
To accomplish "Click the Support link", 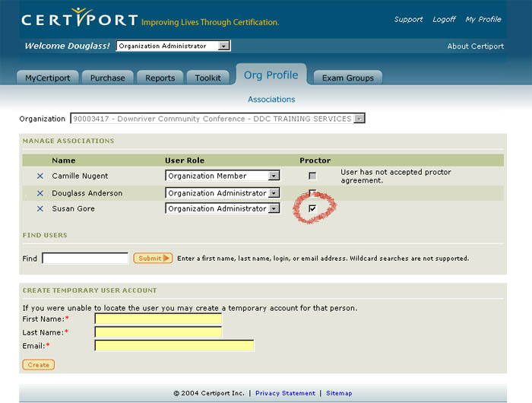I will [x=409, y=19].
